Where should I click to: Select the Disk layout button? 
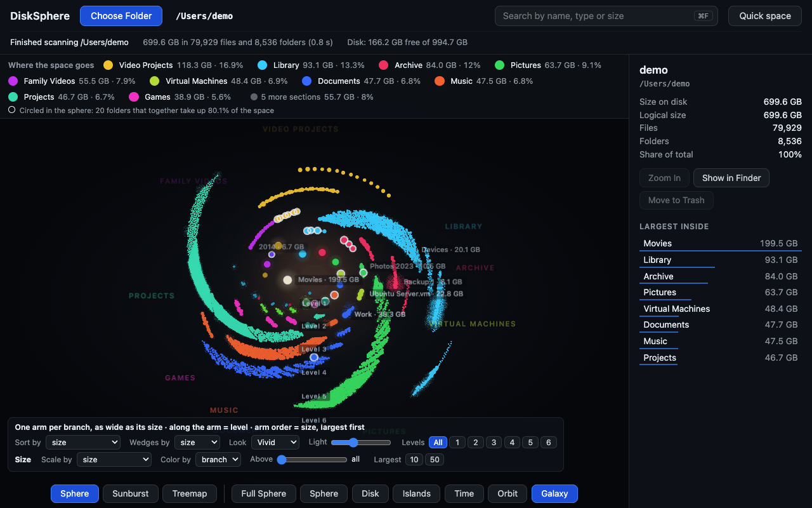coord(370,493)
